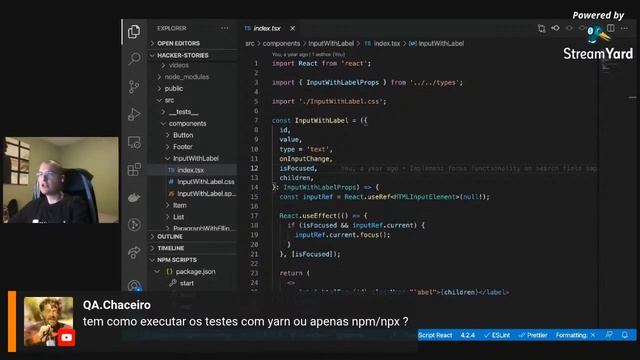The height and width of the screenshot is (360, 640).
Task: Expand the Button folder
Action: click(193, 135)
